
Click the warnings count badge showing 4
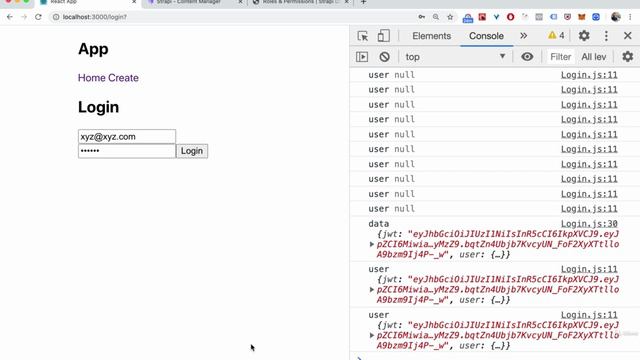556,36
